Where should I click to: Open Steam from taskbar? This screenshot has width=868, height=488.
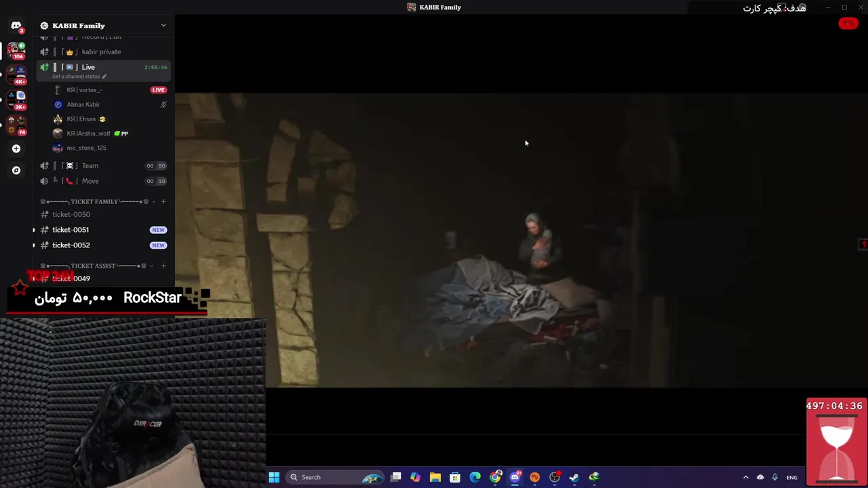pyautogui.click(x=574, y=477)
